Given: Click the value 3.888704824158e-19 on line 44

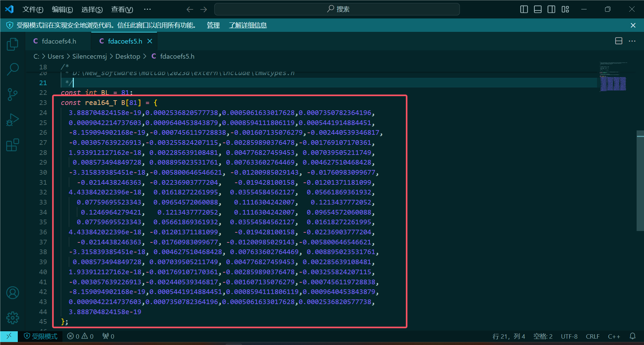Looking at the screenshot, I should (x=105, y=312).
